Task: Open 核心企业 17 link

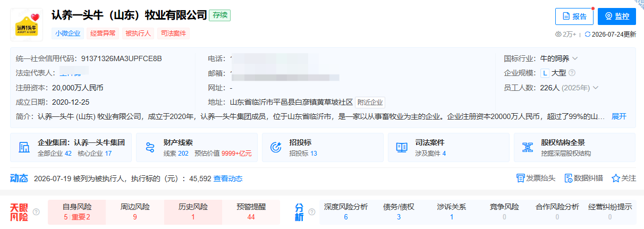Action: pos(95,153)
